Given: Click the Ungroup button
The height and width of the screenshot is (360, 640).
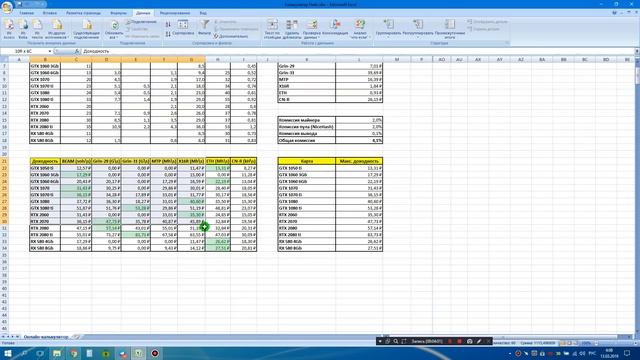Looking at the screenshot, I should (418, 28).
